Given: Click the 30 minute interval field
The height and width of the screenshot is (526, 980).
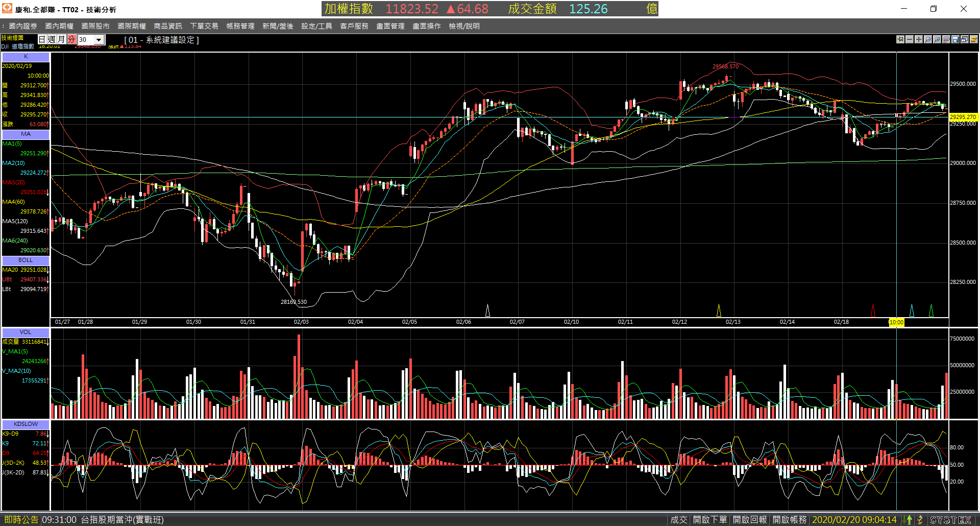Looking at the screenshot, I should coord(86,40).
